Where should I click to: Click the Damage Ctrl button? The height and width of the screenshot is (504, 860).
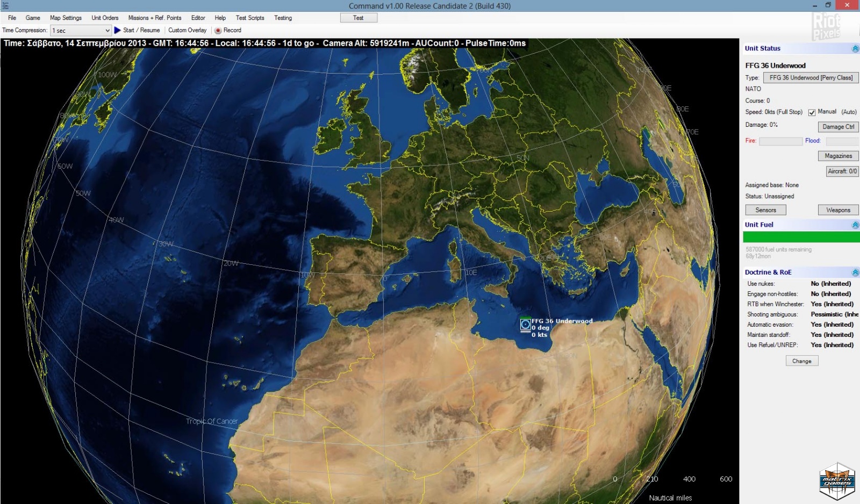[838, 127]
